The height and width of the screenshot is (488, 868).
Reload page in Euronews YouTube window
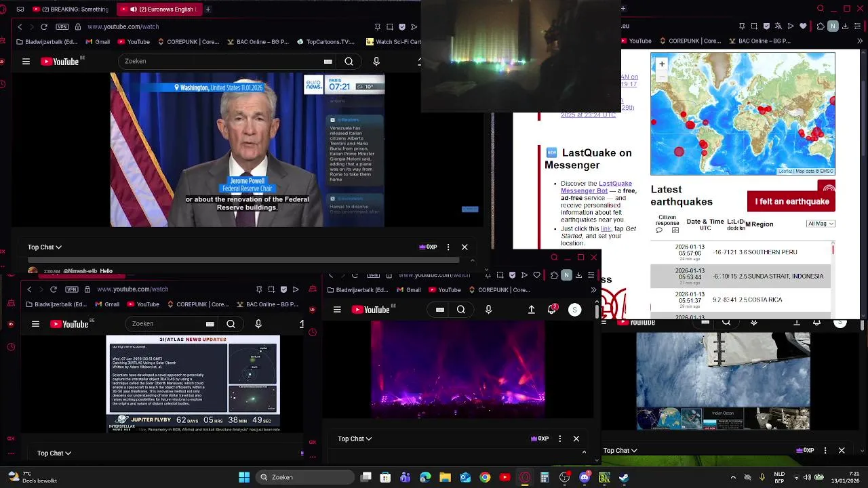click(44, 26)
